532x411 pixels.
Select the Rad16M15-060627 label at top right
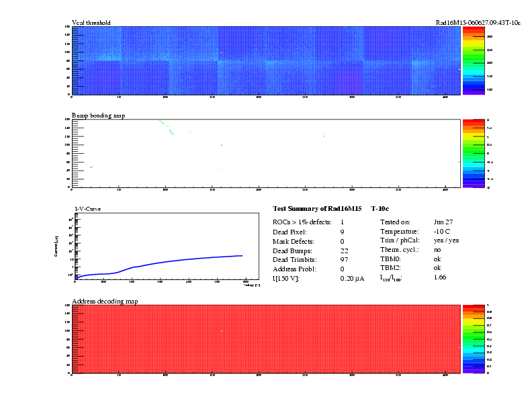click(x=478, y=23)
